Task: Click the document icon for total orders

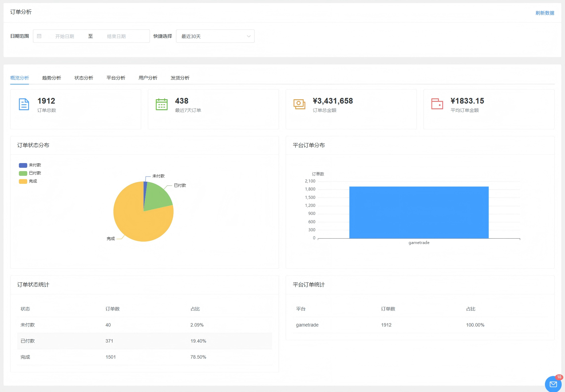Action: tap(24, 104)
